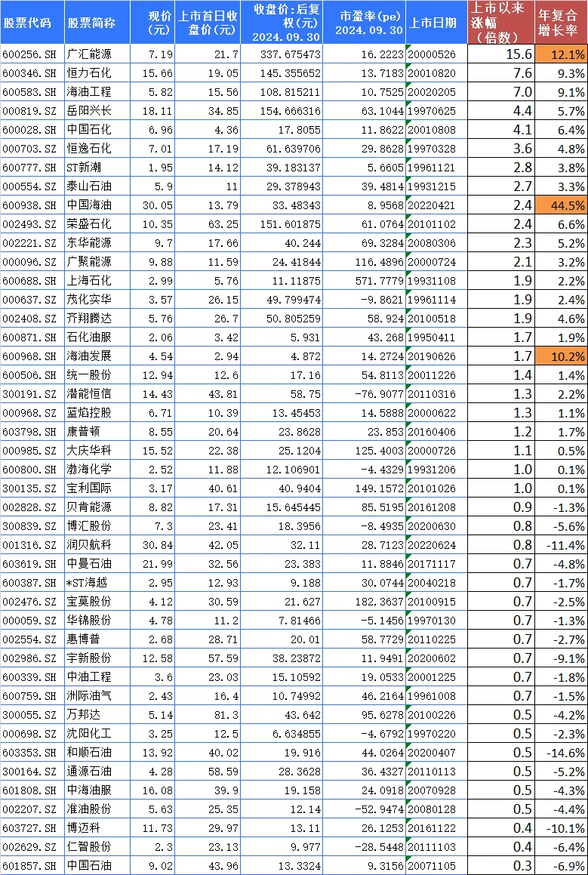
Task: Select the 上市以来涨幅(倍数) header
Action: (x=501, y=23)
